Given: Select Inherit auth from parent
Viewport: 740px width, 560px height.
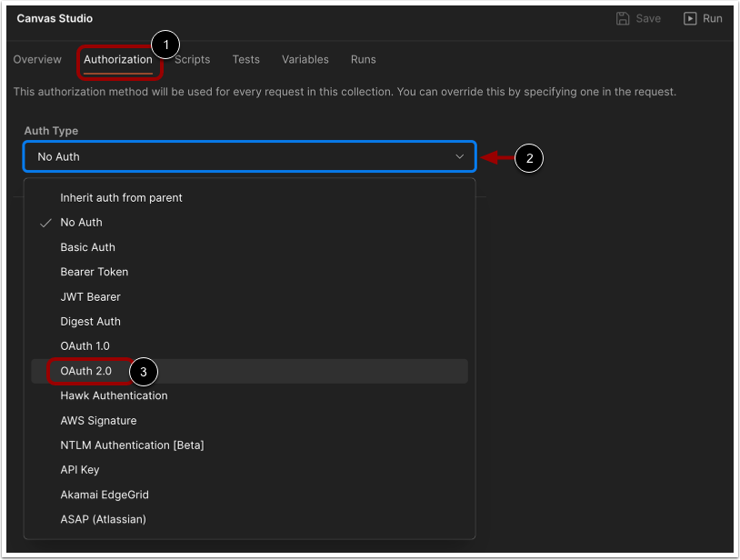Looking at the screenshot, I should [x=119, y=197].
